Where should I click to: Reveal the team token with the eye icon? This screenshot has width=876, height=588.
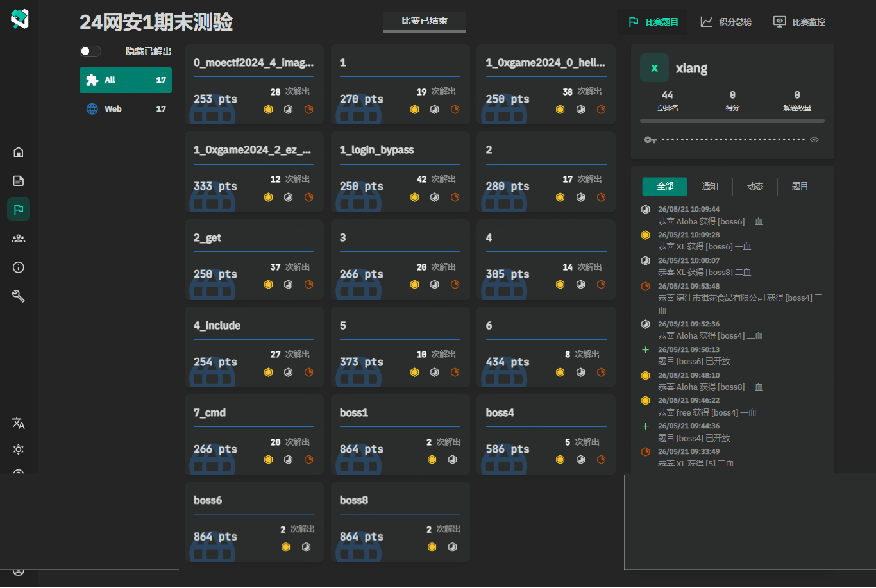tap(814, 139)
